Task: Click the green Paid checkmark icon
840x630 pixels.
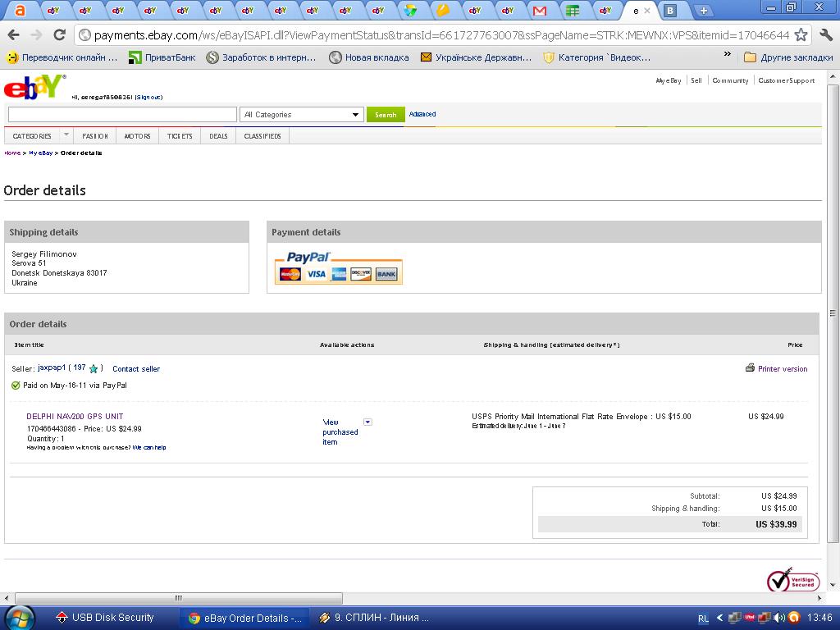Action: coord(16,386)
